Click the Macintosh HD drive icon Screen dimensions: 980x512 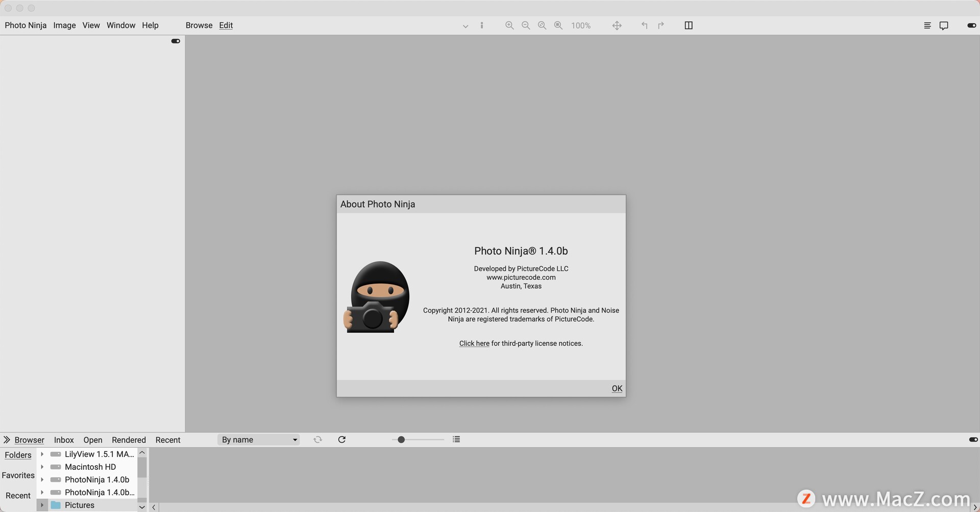click(56, 467)
